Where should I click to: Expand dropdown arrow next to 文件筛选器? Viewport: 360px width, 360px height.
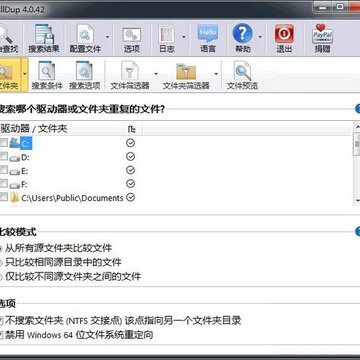156,74
